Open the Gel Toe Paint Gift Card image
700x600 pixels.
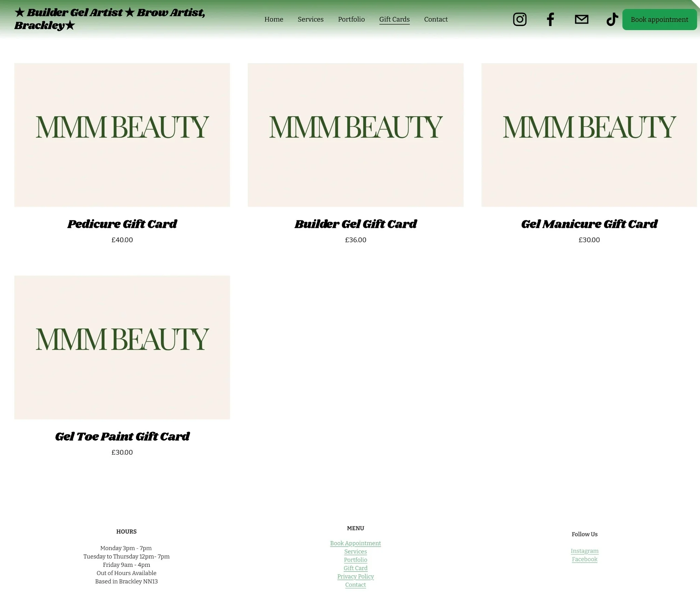pos(122,347)
